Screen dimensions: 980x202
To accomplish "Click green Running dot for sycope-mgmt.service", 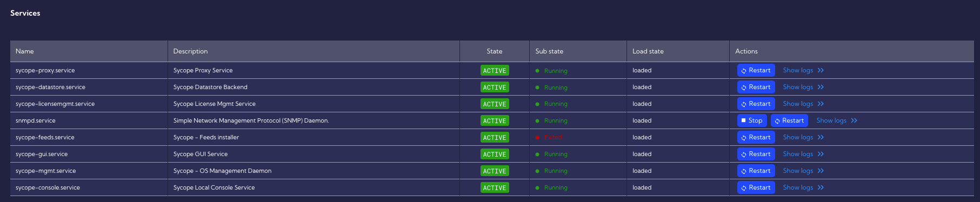I will [x=537, y=171].
